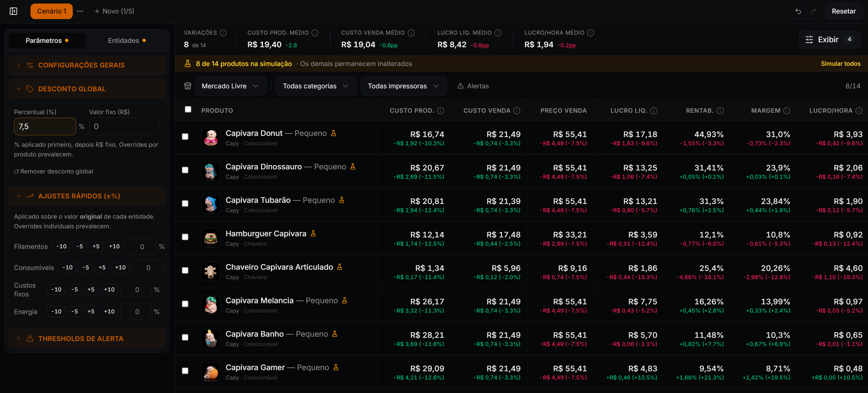Select the Capivara Gamer row checkbox
Screen dimensions: 868x393
click(185, 371)
